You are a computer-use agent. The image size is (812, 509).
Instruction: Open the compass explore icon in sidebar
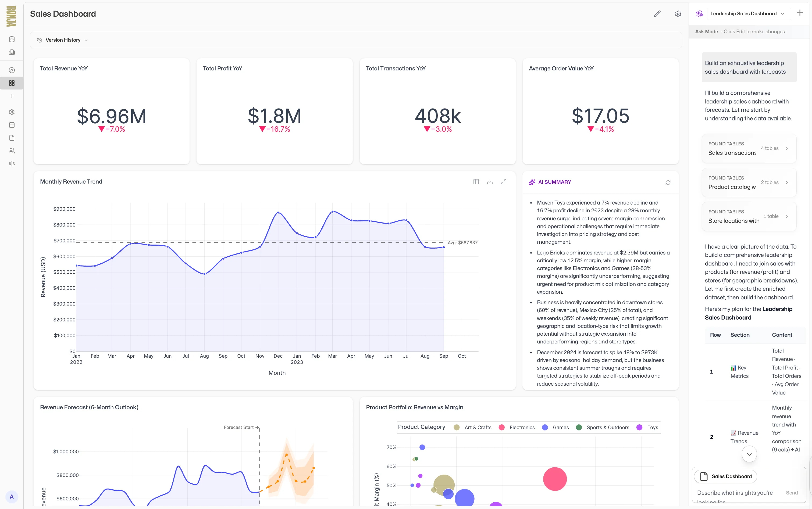[x=12, y=70]
